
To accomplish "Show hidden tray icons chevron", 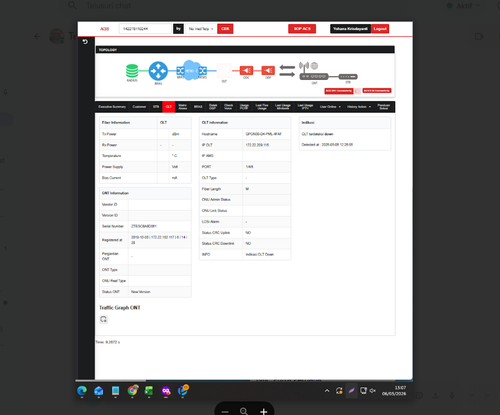I will (327, 391).
